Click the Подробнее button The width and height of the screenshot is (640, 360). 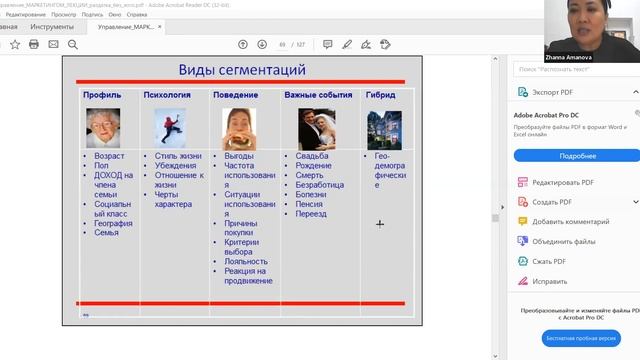pyautogui.click(x=577, y=156)
